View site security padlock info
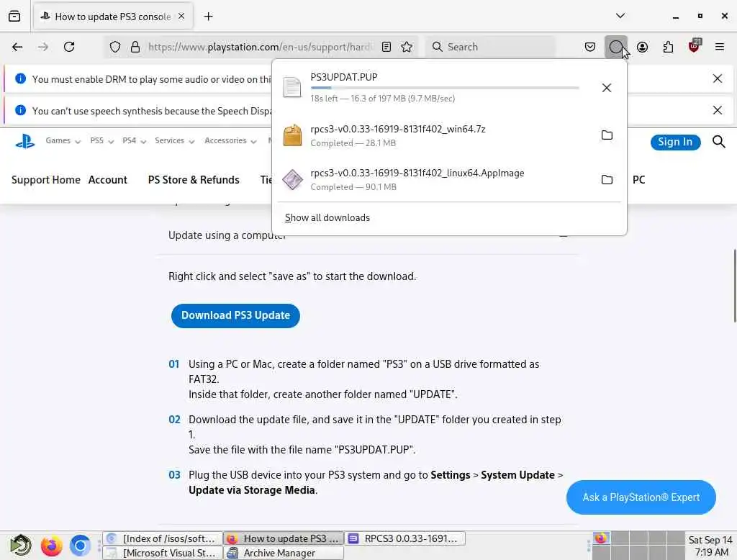Image resolution: width=737 pixels, height=560 pixels. point(135,47)
